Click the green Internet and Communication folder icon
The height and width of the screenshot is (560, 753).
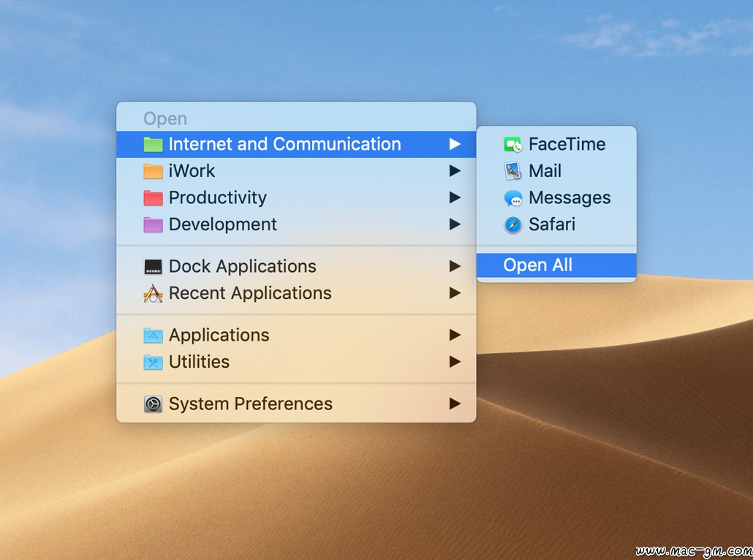[x=153, y=145]
